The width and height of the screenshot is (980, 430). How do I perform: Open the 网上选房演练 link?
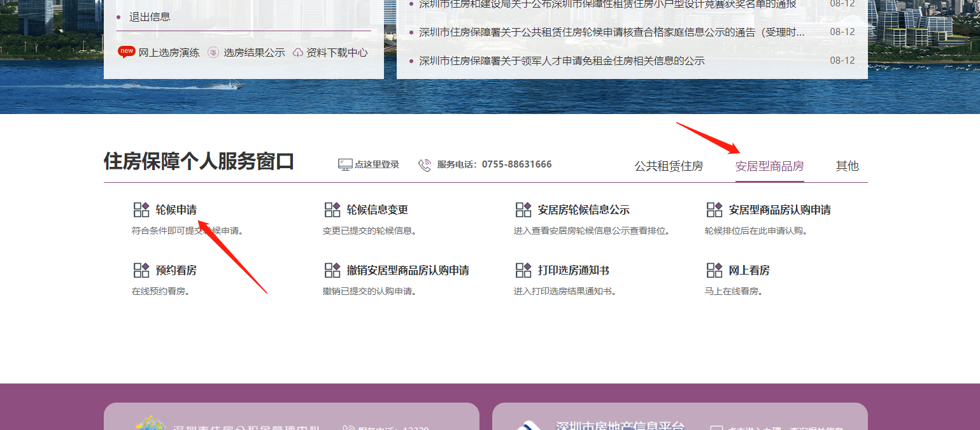169,53
